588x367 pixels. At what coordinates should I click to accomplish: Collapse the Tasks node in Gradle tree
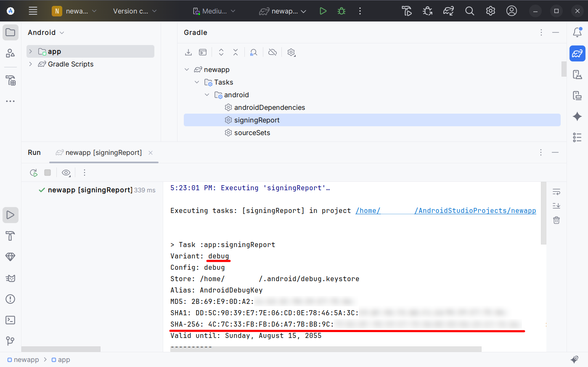tap(197, 82)
